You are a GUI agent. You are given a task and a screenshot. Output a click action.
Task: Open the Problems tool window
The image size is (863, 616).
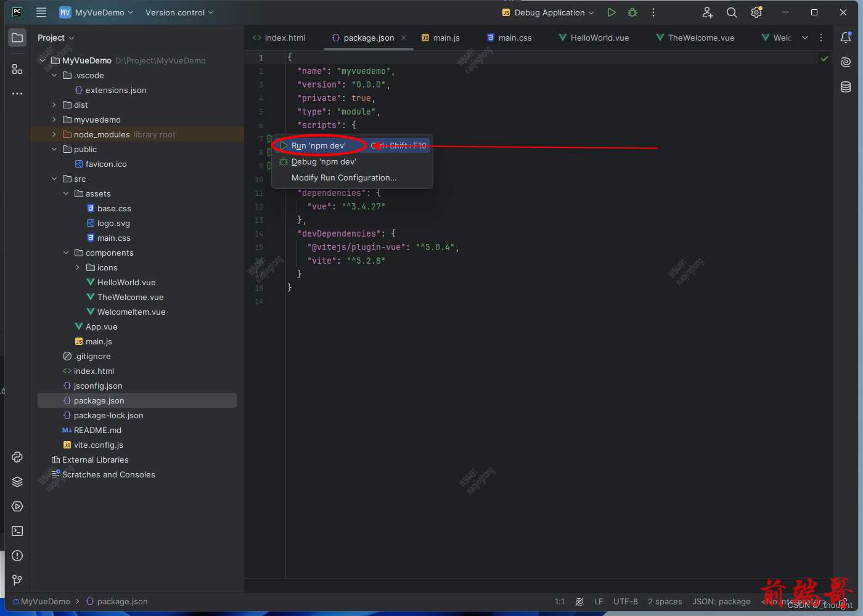pos(17,556)
